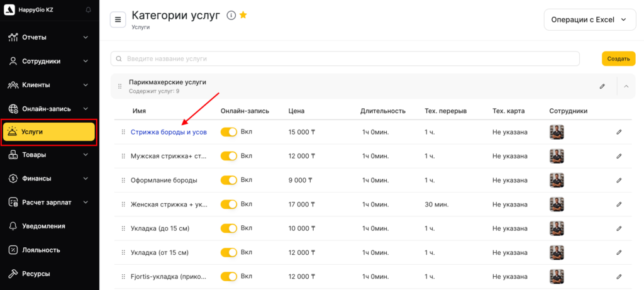
Task: Open the Услуги sidebar menu item
Action: point(49,131)
